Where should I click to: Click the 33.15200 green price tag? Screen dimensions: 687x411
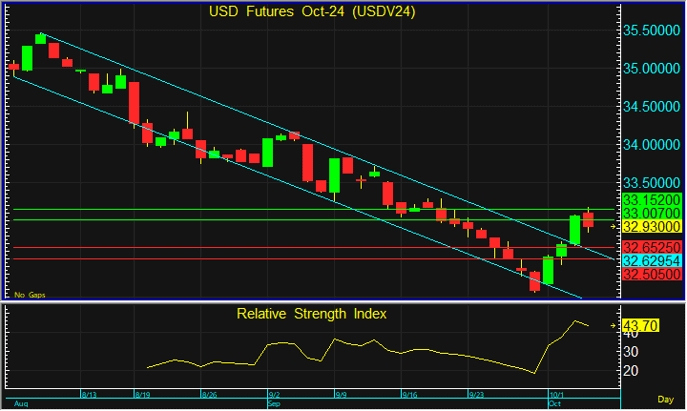pyautogui.click(x=650, y=200)
